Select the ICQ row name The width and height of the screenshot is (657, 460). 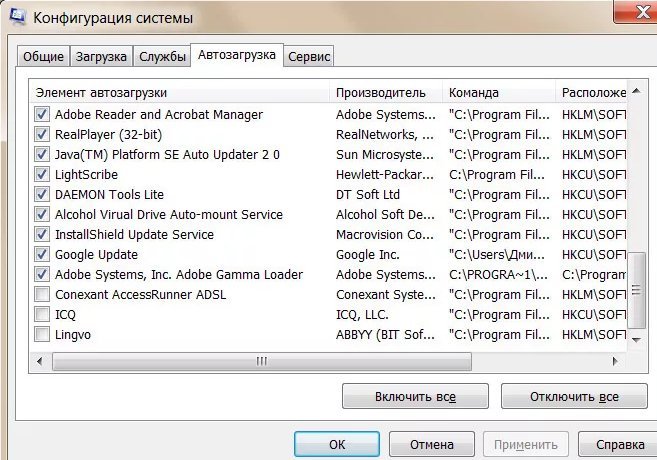click(65, 315)
